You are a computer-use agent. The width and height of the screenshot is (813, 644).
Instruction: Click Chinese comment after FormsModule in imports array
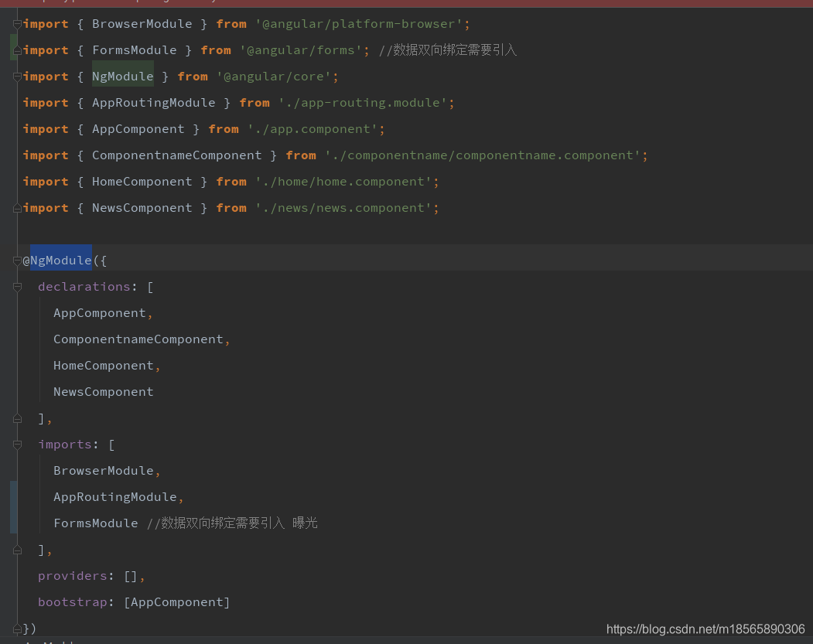coord(232,523)
